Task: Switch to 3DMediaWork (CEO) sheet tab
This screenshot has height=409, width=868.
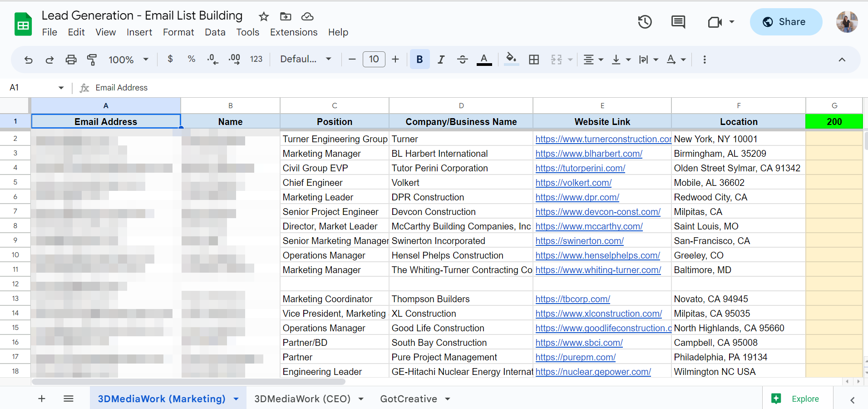Action: click(x=302, y=399)
